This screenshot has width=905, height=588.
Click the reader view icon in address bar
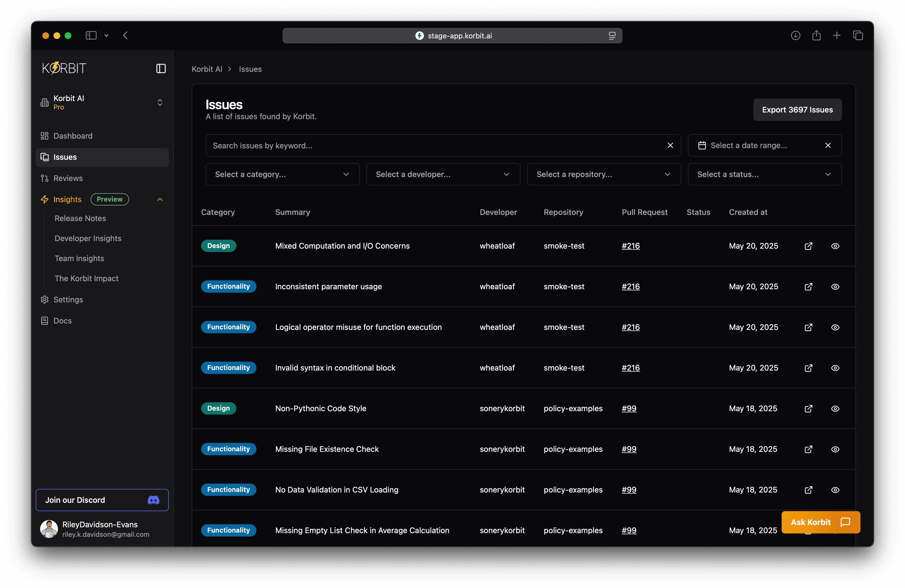[612, 36]
